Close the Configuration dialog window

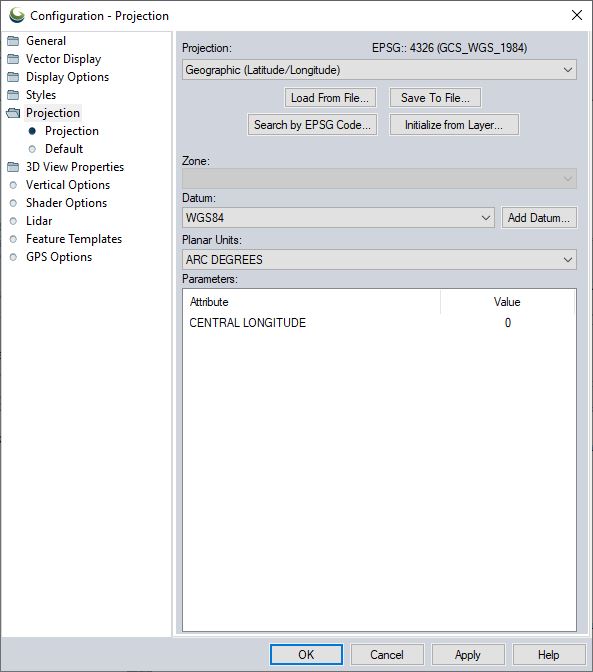pyautogui.click(x=577, y=15)
